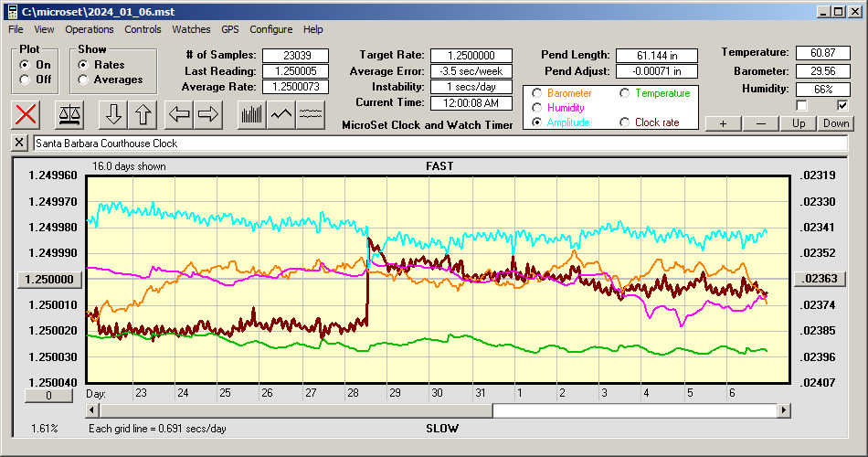The width and height of the screenshot is (868, 457).
Task: Select the wavy lines graph style icon
Action: (311, 114)
